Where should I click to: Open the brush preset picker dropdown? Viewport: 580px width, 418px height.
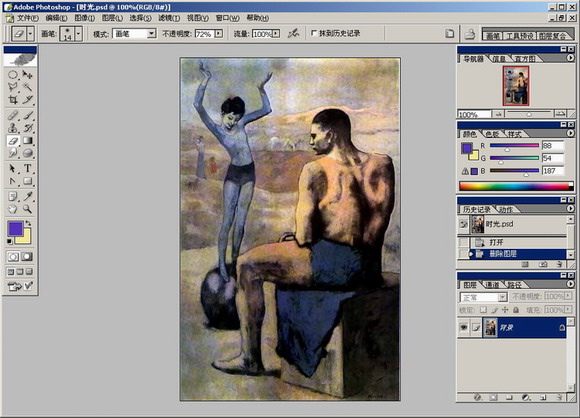[78, 34]
